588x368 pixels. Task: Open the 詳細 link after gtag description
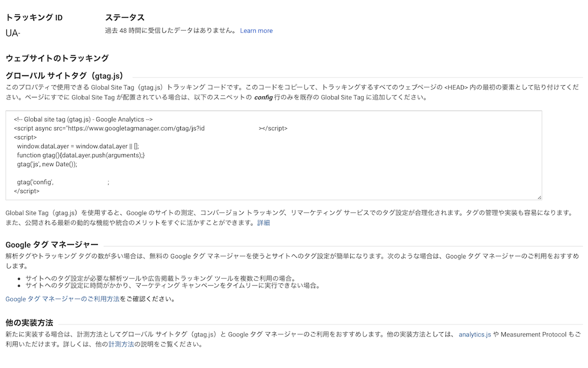tap(264, 223)
